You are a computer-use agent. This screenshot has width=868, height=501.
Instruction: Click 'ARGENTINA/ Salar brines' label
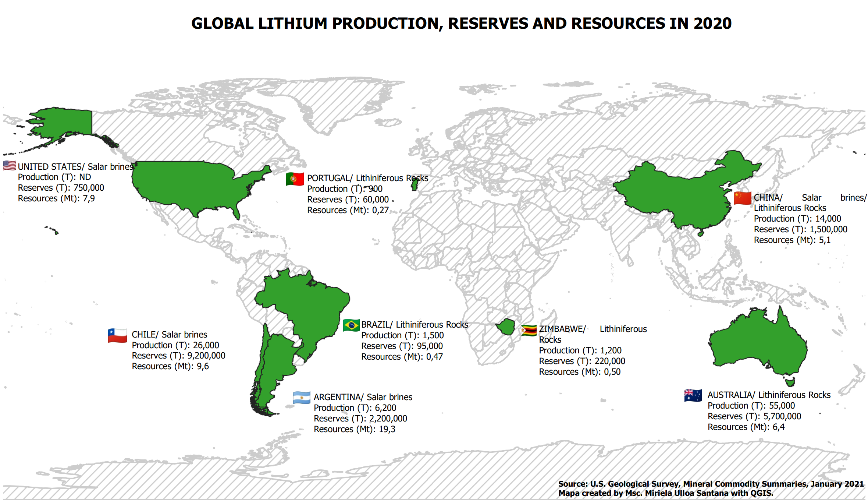[363, 397]
